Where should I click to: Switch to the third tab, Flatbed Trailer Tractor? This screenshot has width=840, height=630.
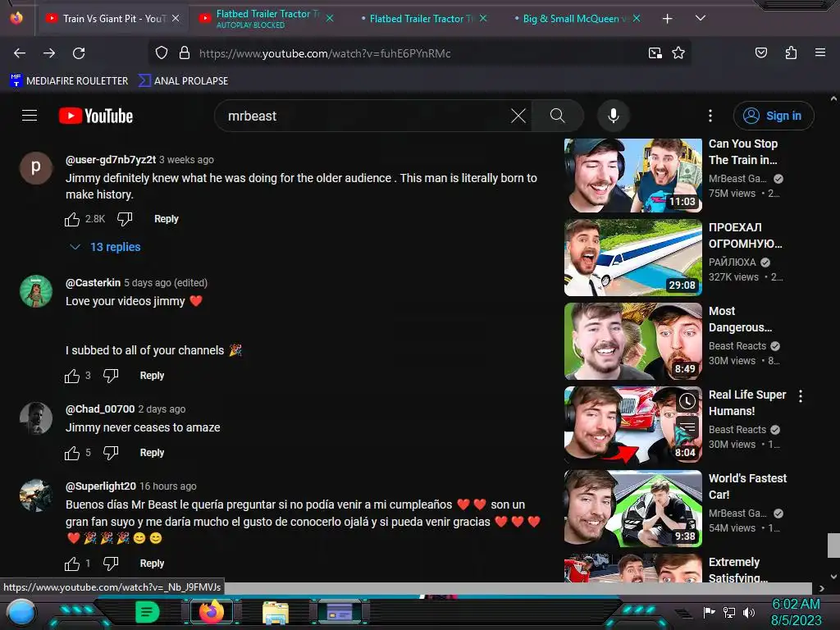423,18
